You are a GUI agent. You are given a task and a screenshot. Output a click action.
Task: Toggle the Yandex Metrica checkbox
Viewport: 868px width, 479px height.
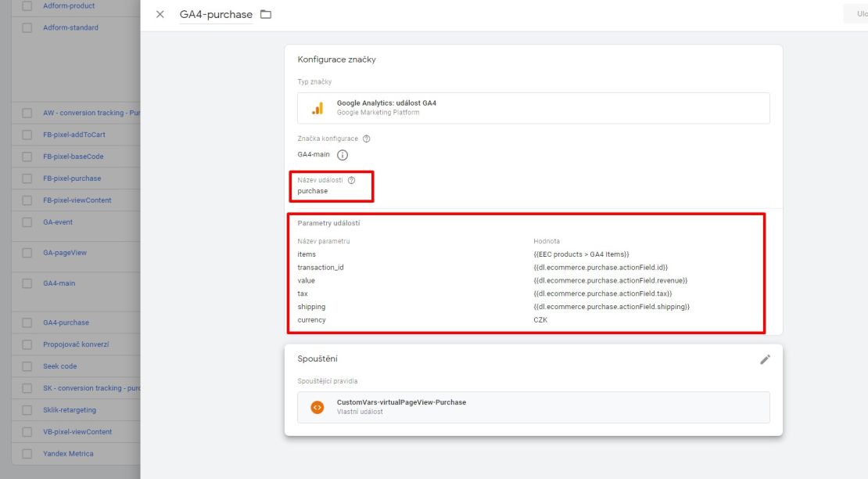pos(27,454)
